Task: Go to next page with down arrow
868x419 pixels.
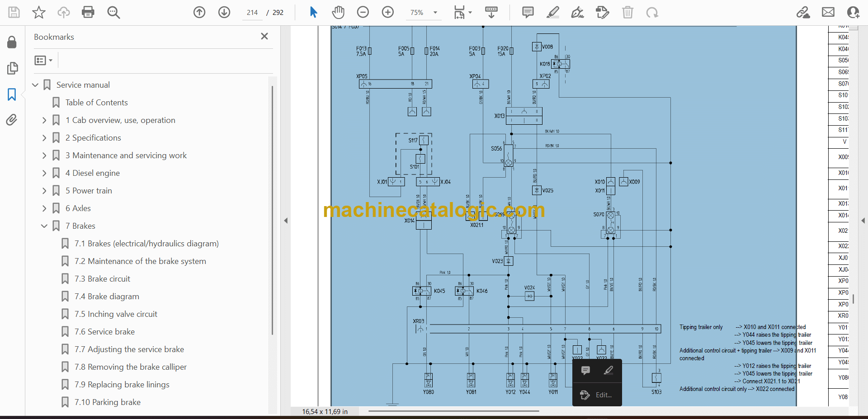Action: point(224,12)
